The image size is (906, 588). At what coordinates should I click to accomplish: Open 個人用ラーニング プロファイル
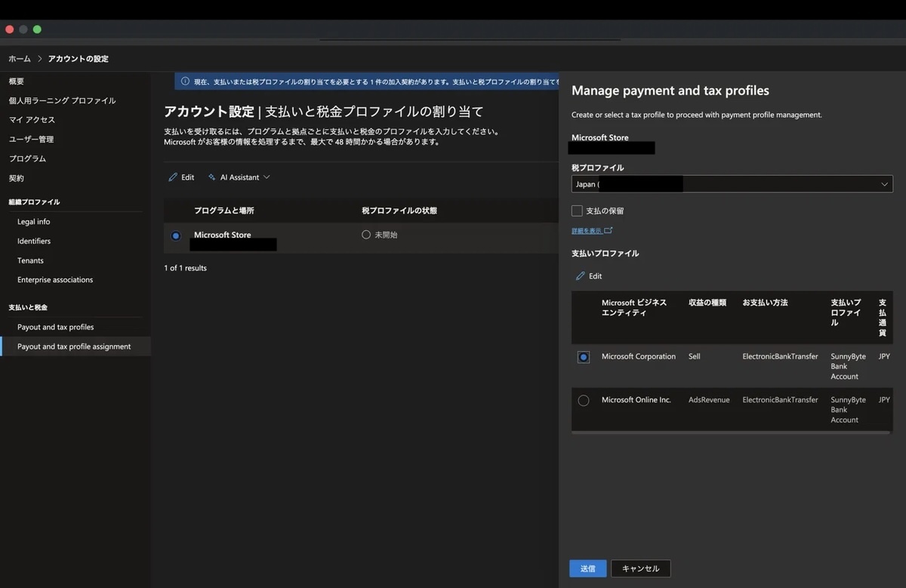(x=62, y=100)
